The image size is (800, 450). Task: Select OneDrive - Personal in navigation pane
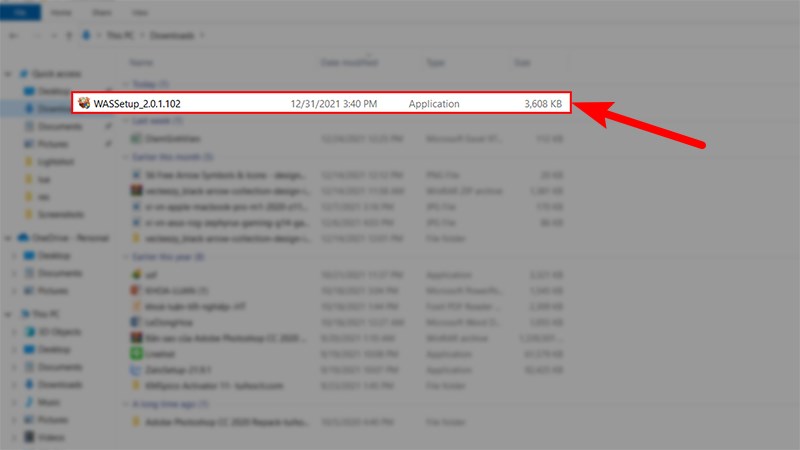(70, 238)
